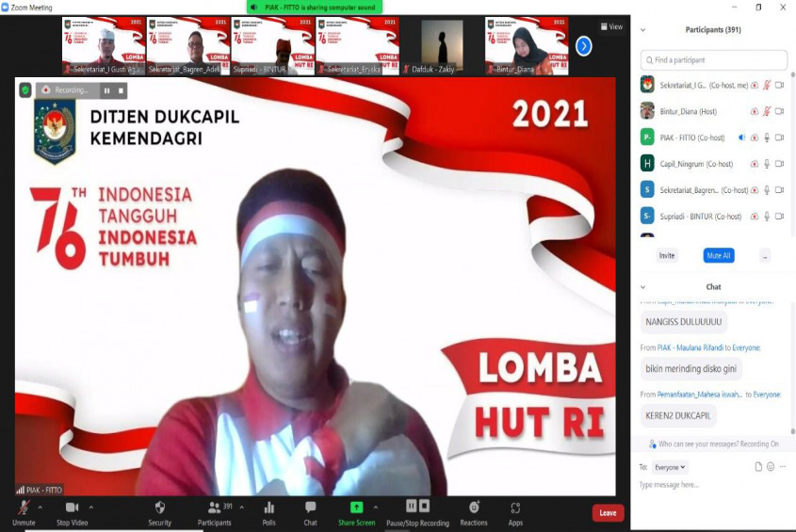
Task: Select Sekretariat_I Gusti video thumbnail
Action: (x=104, y=46)
